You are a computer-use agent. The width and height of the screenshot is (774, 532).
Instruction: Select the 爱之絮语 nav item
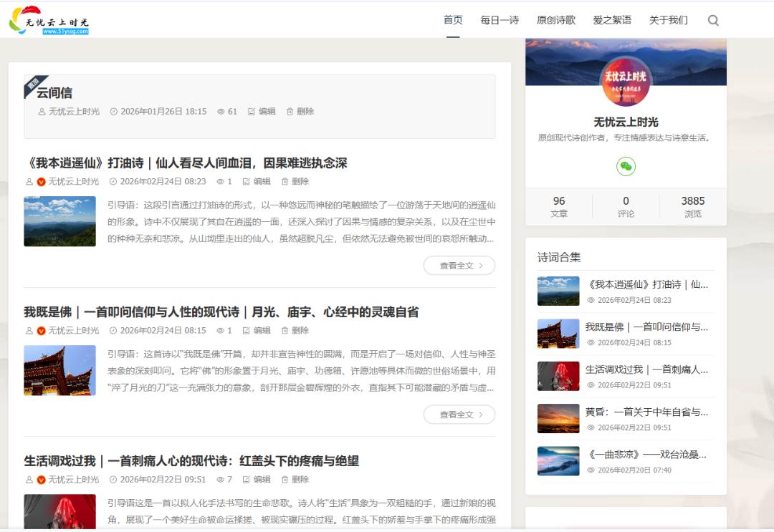click(612, 20)
